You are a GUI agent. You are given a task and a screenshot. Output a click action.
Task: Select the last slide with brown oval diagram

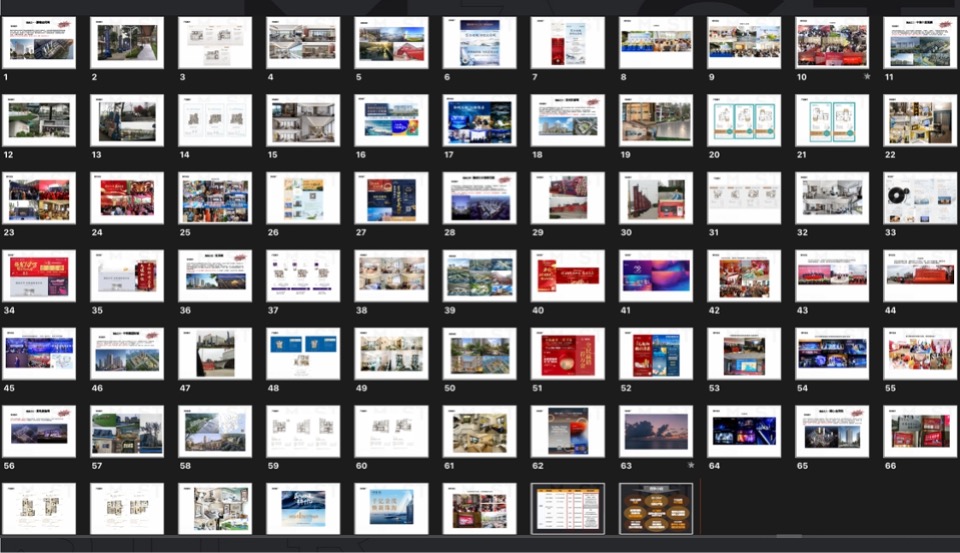(x=655, y=508)
